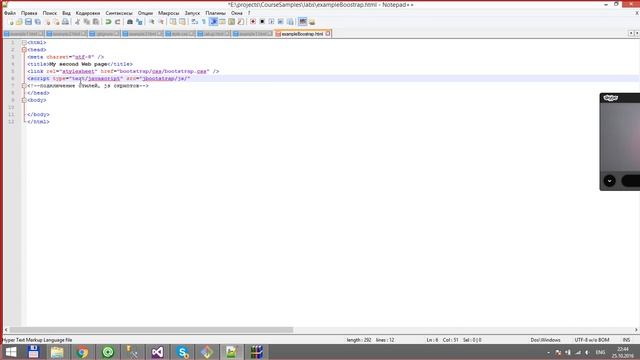
Task: Click the 'length : 292' status entry
Action: [x=359, y=340]
